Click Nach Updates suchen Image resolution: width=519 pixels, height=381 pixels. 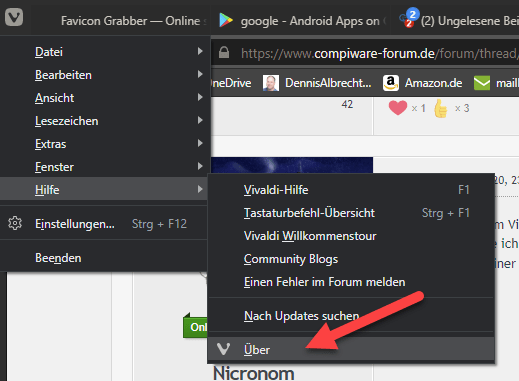coord(351,315)
